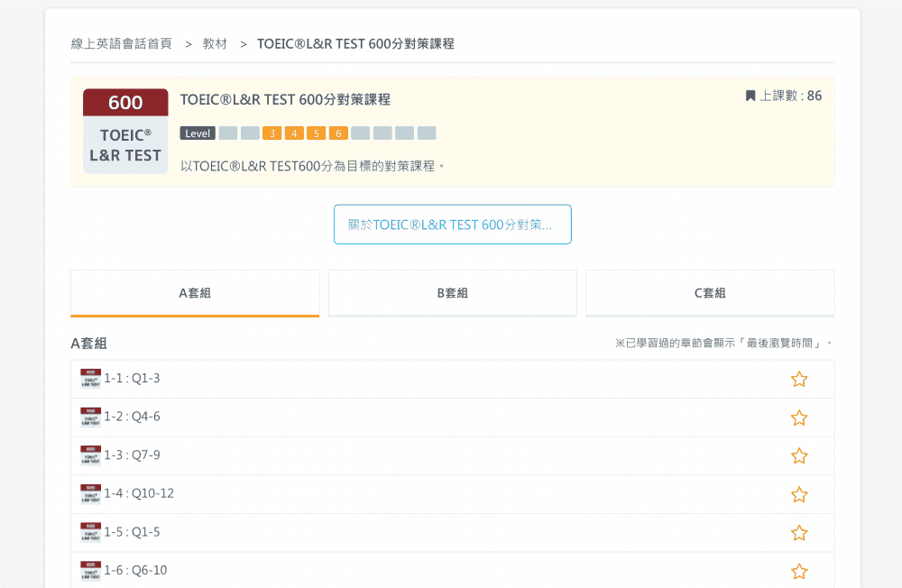902x588 pixels.
Task: Click thumbnail icon of lesson 1-4
Action: pos(90,493)
